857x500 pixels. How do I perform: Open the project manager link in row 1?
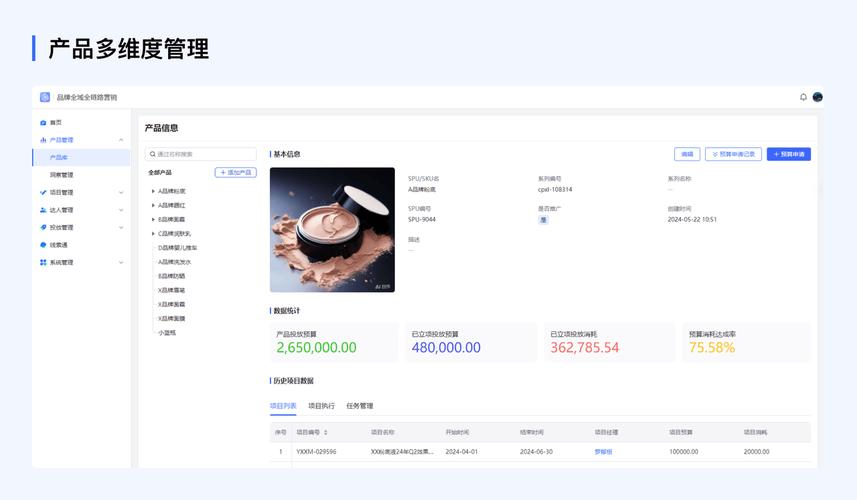603,452
